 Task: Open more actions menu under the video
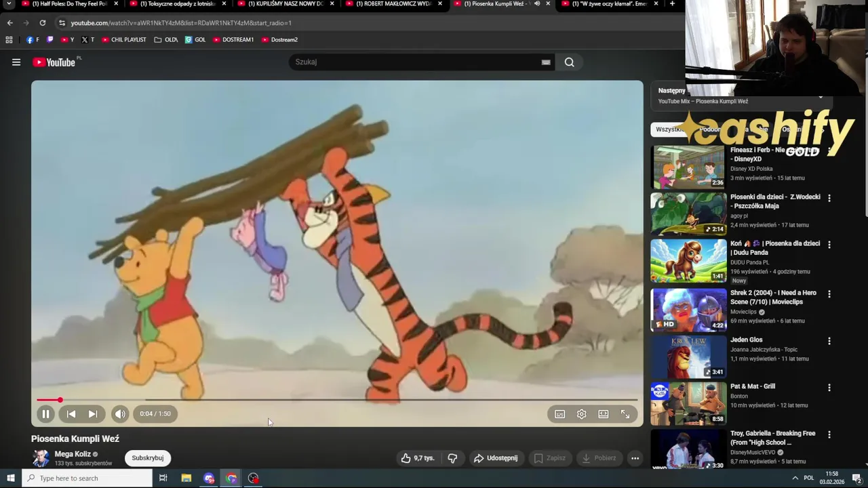[635, 458]
